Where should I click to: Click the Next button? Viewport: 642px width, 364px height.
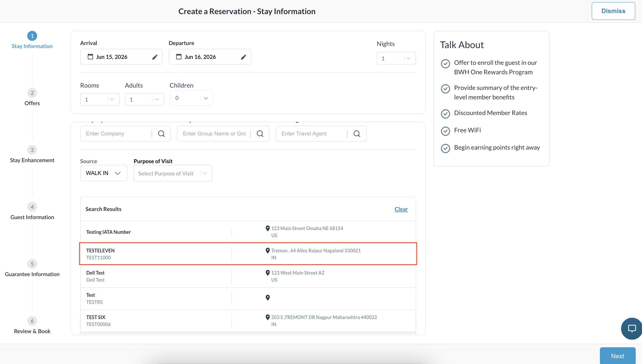coord(617,356)
